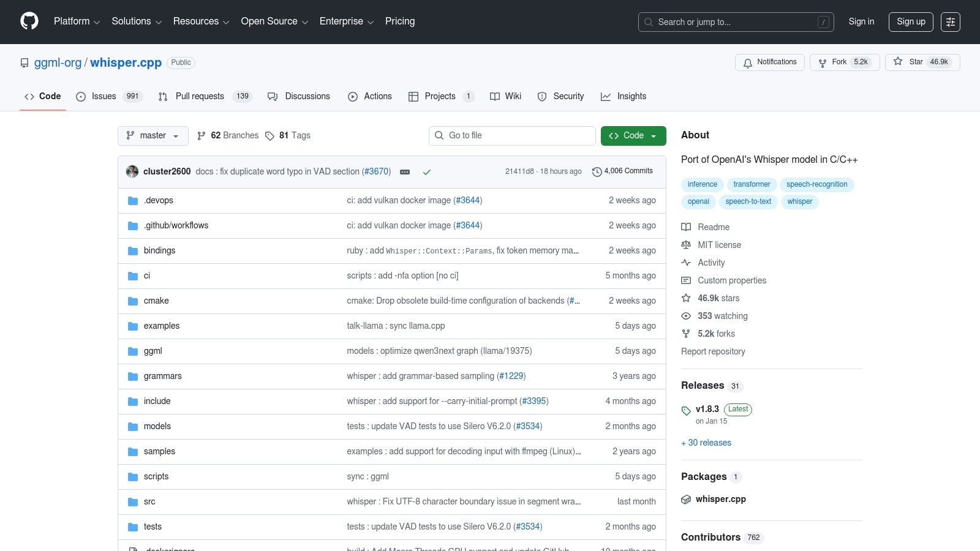The image size is (980, 551).
Task: Open the command palette icon button
Action: pos(950,22)
